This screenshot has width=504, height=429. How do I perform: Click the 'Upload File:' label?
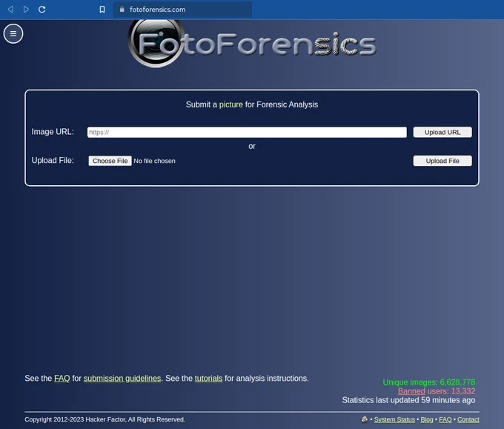click(x=53, y=160)
